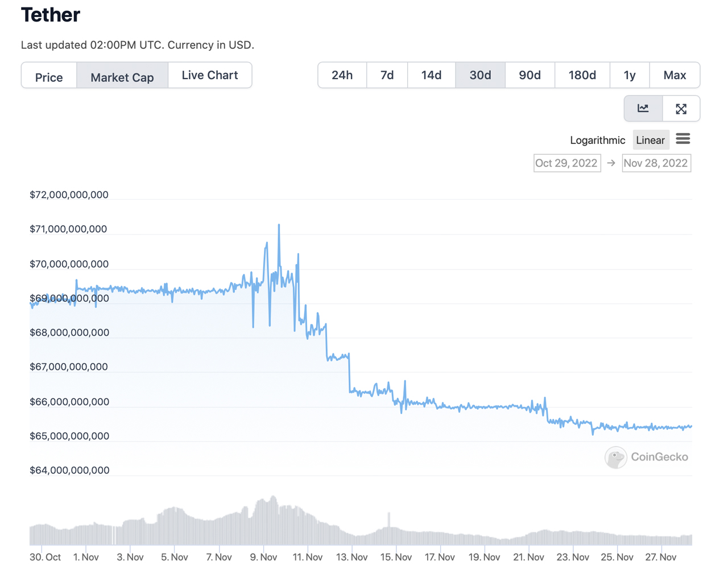
Task: Switch to the Price tab
Action: coord(49,76)
